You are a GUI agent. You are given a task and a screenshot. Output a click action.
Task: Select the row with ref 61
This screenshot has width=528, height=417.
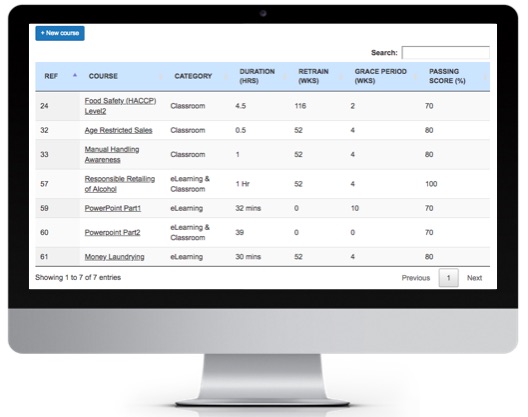click(x=263, y=257)
